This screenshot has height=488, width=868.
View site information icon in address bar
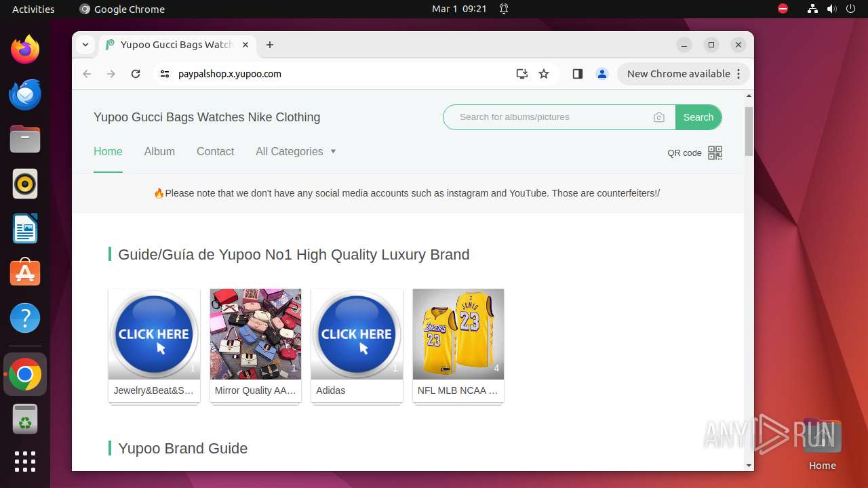[165, 74]
